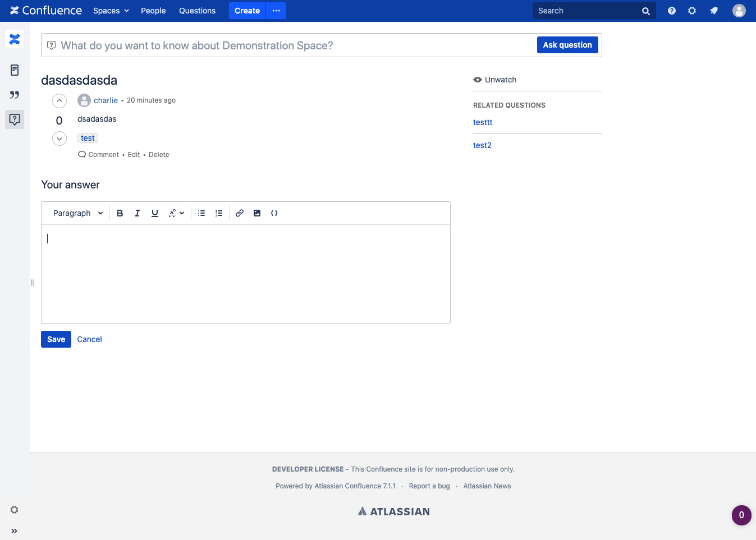Edit the question

coord(134,155)
